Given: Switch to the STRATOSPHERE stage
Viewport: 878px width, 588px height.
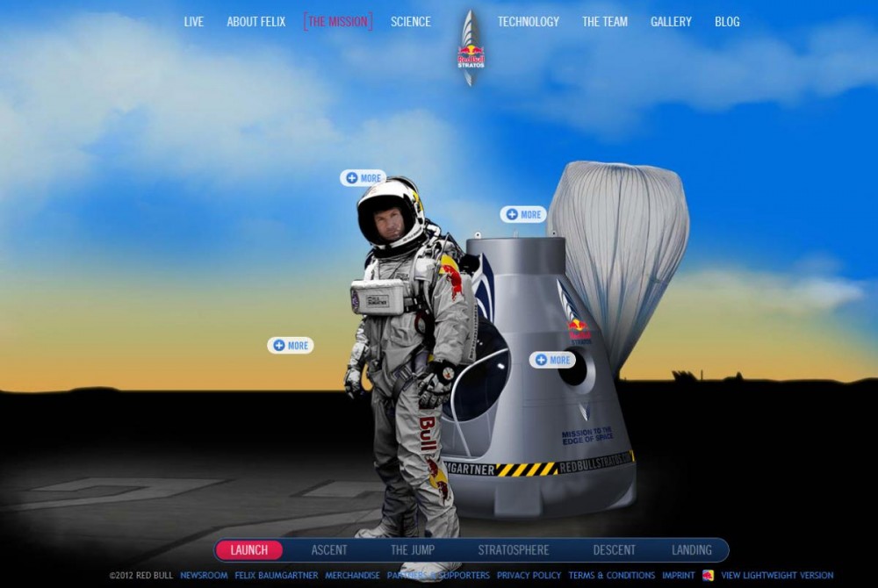Looking at the screenshot, I should click(514, 550).
